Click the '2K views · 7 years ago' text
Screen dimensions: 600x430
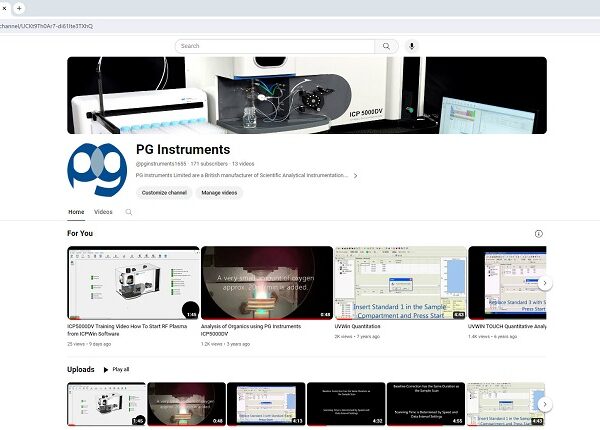tap(357, 337)
